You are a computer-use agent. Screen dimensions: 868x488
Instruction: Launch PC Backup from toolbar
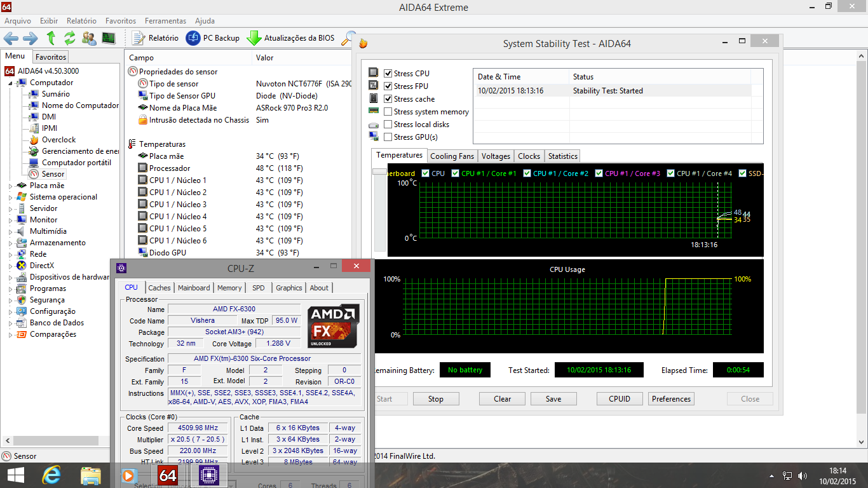click(212, 38)
